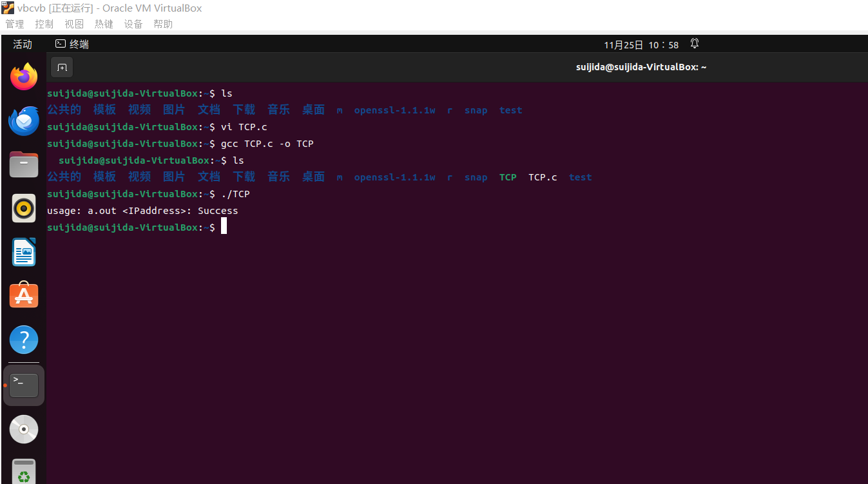Viewport: 868px width, 484px height.
Task: Open the 设备 menu in VirtualBox
Action: (133, 24)
